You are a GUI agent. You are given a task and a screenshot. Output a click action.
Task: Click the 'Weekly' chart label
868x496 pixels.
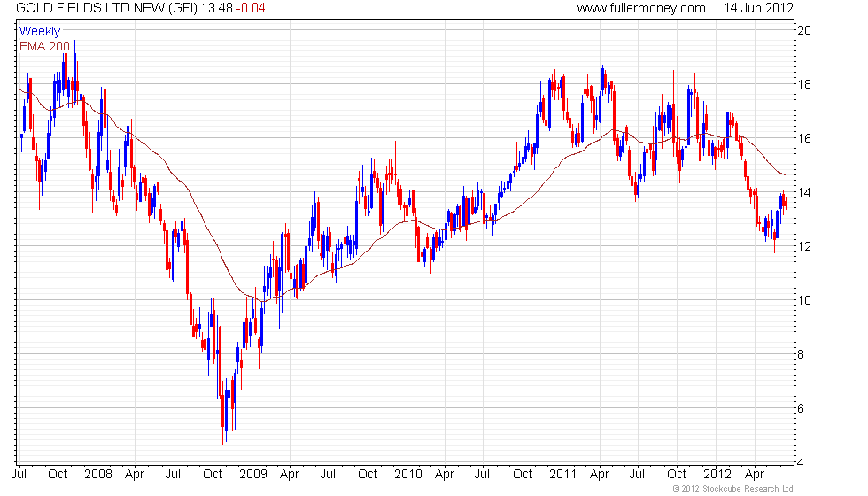pyautogui.click(x=40, y=32)
